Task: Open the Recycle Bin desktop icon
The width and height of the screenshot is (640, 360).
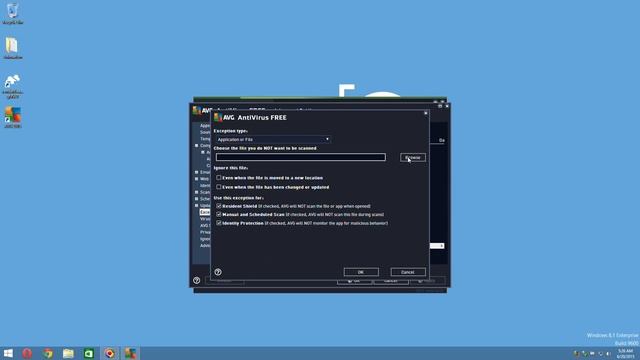Action: pos(13,13)
